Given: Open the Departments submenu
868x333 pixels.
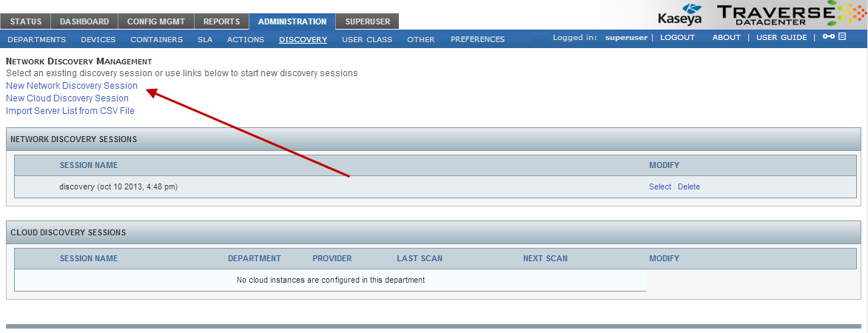Looking at the screenshot, I should click(37, 39).
